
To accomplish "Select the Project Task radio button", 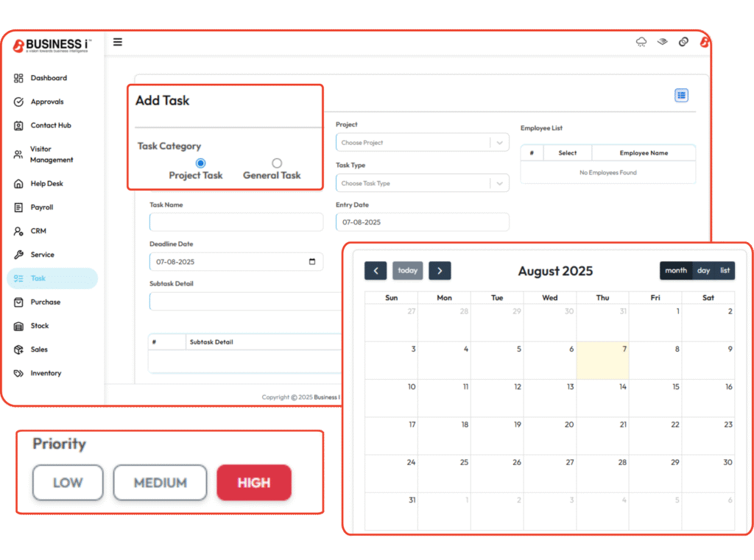I will (x=200, y=163).
